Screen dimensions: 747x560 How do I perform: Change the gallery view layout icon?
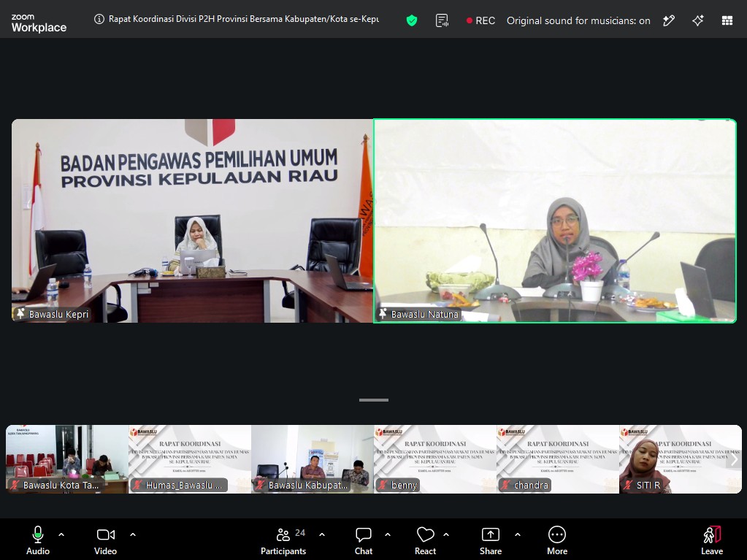point(727,20)
